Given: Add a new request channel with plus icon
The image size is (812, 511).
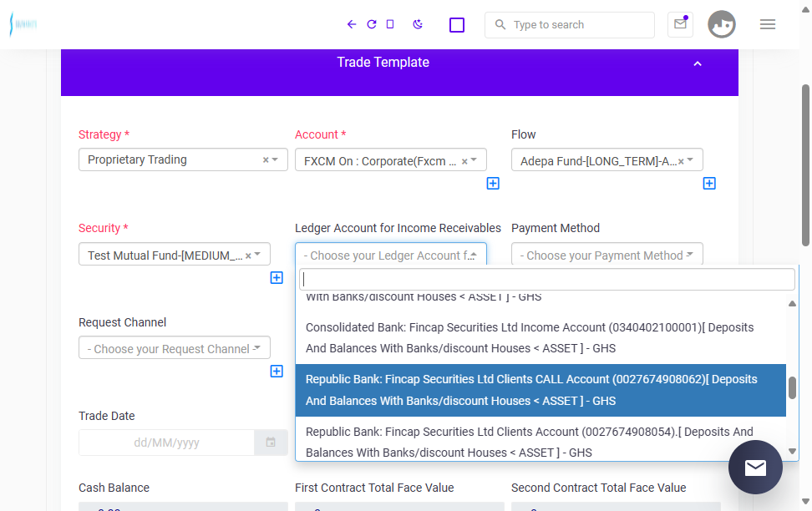Looking at the screenshot, I should tap(277, 372).
